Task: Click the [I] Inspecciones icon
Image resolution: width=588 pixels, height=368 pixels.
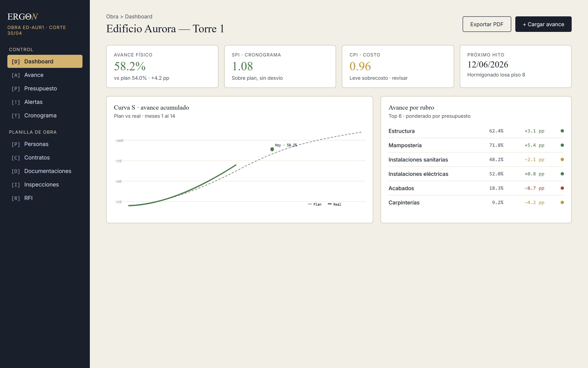Action: 16,185
